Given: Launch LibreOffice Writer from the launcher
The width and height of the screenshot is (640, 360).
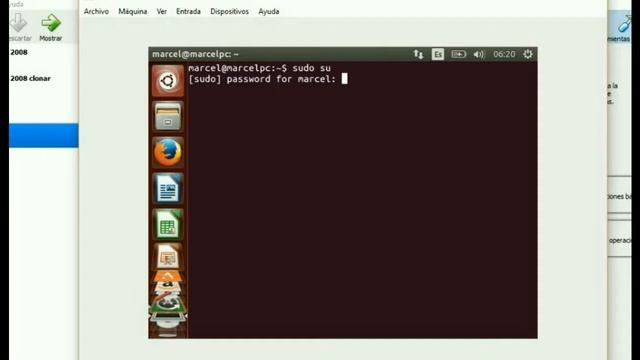Looking at the screenshot, I should click(168, 188).
